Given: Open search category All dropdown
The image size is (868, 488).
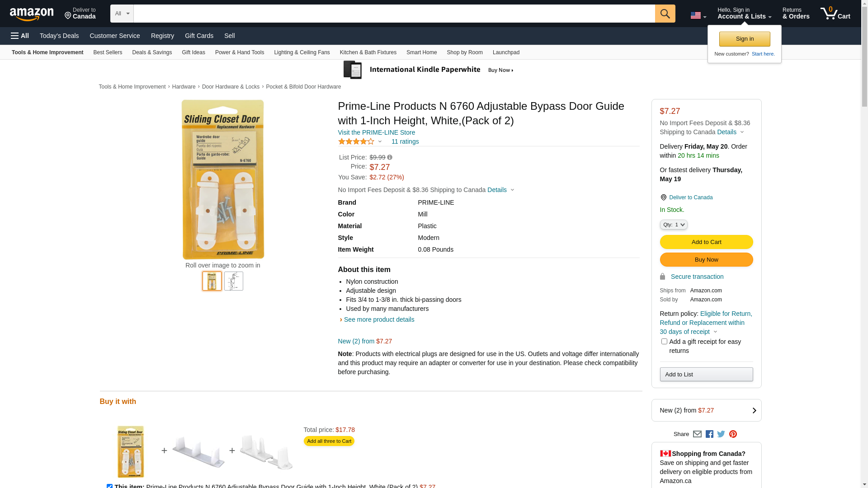Looking at the screenshot, I should 122,14.
